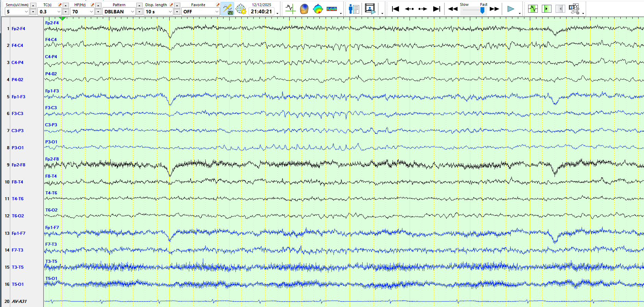Expand the arrow beside the video icon
The image size is (644, 307).
coord(382,13)
